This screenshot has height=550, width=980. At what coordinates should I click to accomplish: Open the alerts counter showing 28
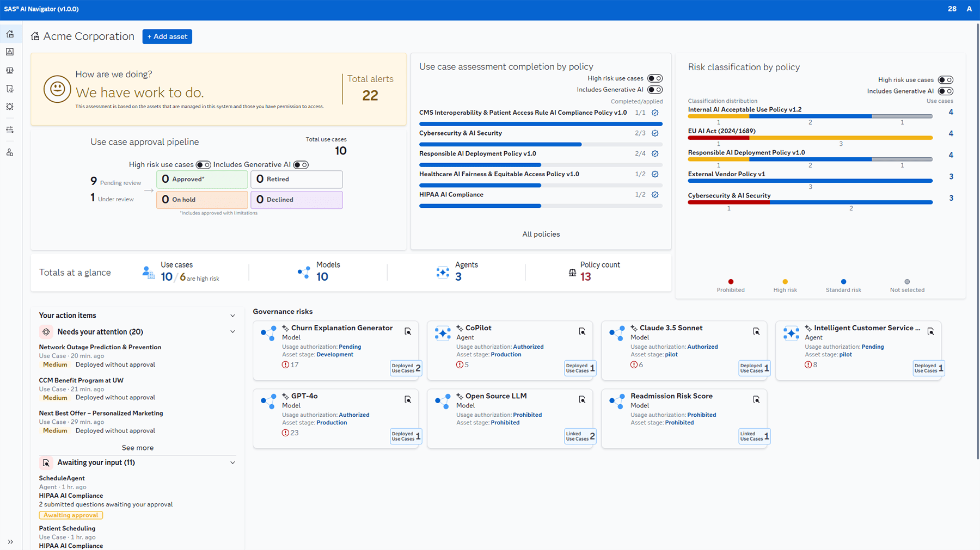pos(952,9)
